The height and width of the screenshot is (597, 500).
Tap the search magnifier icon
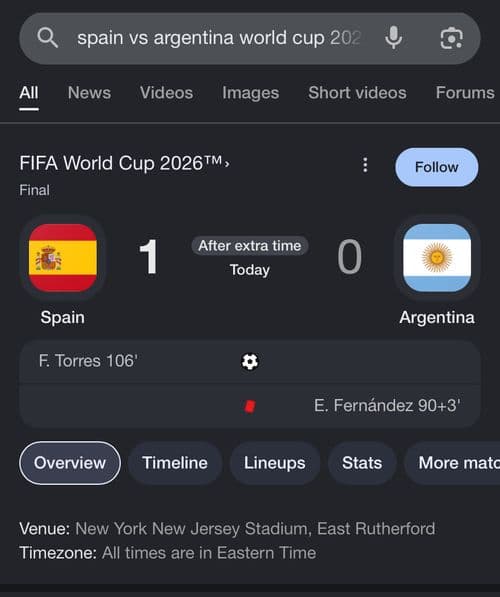[48, 38]
